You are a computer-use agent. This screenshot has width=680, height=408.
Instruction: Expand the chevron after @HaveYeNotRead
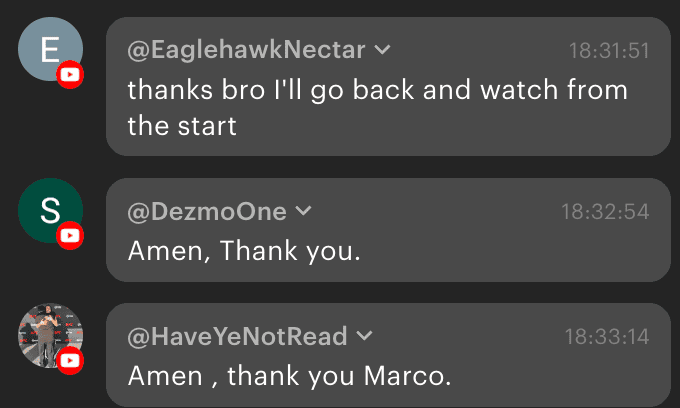[364, 336]
